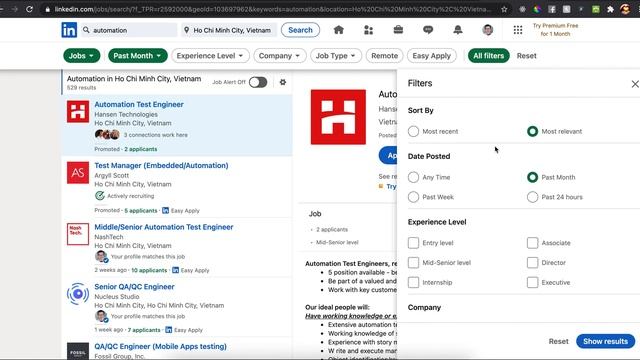
Task: Select Past Month date posted
Action: pyautogui.click(x=532, y=177)
